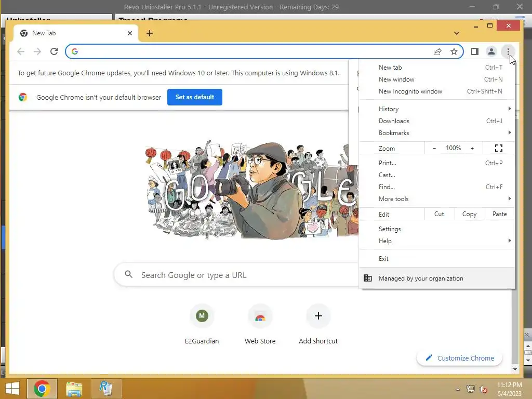The height and width of the screenshot is (399, 532).
Task: Click the profile avatar icon
Action: click(x=491, y=51)
